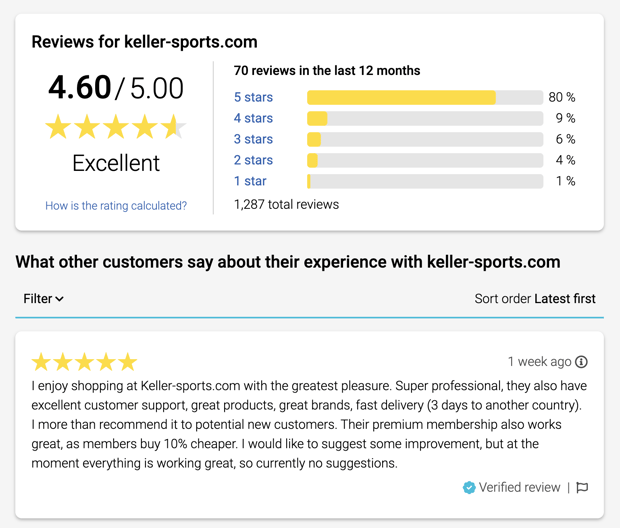Open How is the rating calculated link

(x=116, y=206)
